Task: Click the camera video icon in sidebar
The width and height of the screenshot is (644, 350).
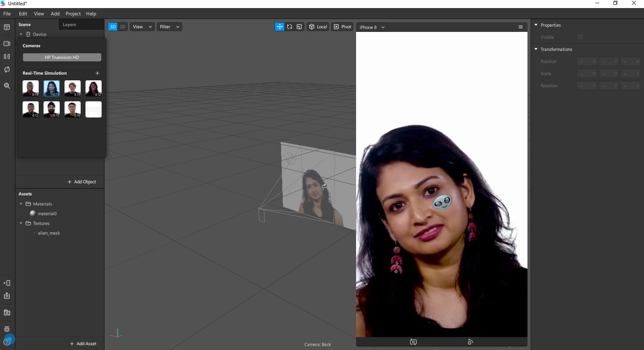Action: click(x=7, y=44)
